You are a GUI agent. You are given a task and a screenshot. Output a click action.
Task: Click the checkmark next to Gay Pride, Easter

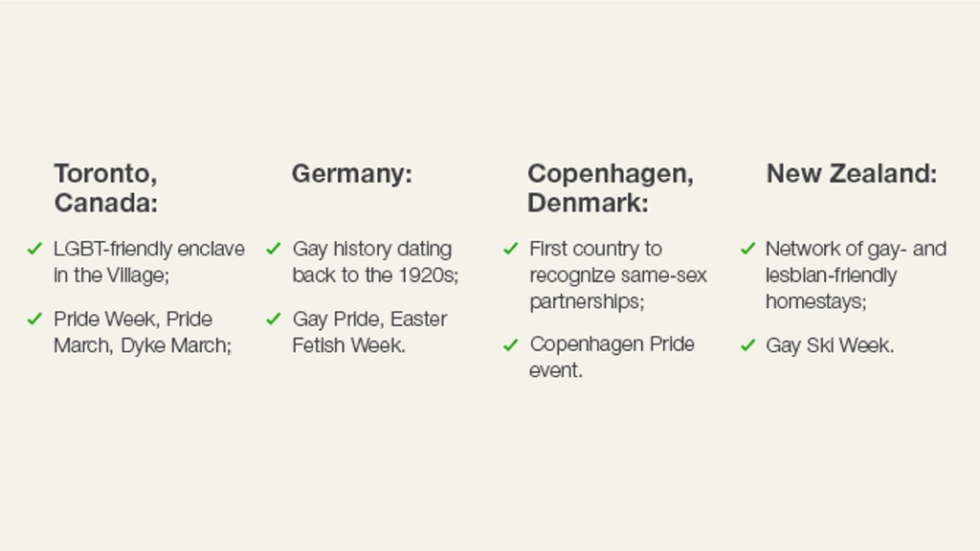pos(273,319)
